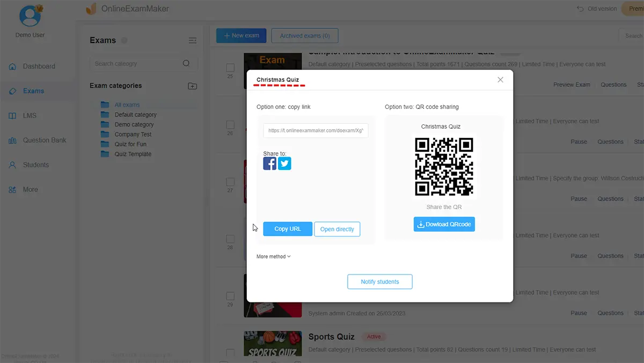Screen dimensions: 644x363
Task: Go to Students in the sidebar
Action: (35, 165)
